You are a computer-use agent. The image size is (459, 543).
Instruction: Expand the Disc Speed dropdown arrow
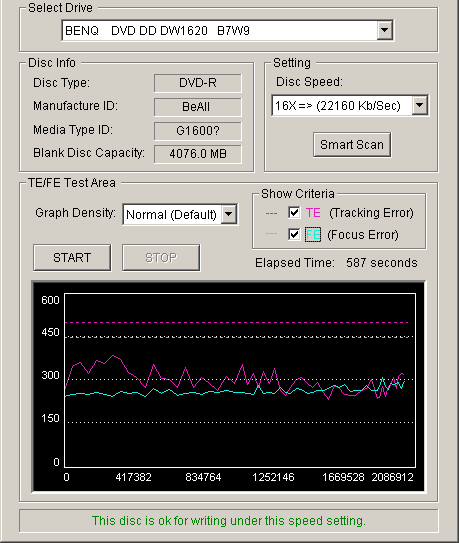(420, 105)
